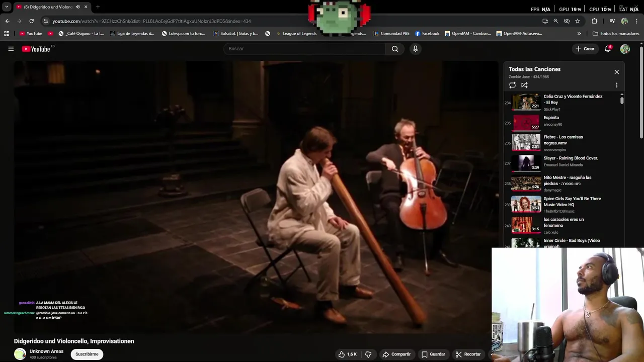The width and height of the screenshot is (644, 362).
Task: Click the crossed-eye tracking protection icon
Action: click(567, 21)
